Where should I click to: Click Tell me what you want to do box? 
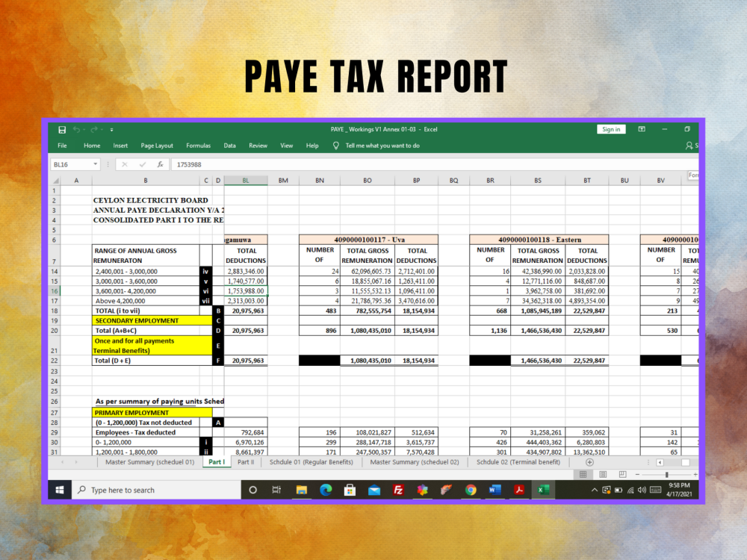382,146
